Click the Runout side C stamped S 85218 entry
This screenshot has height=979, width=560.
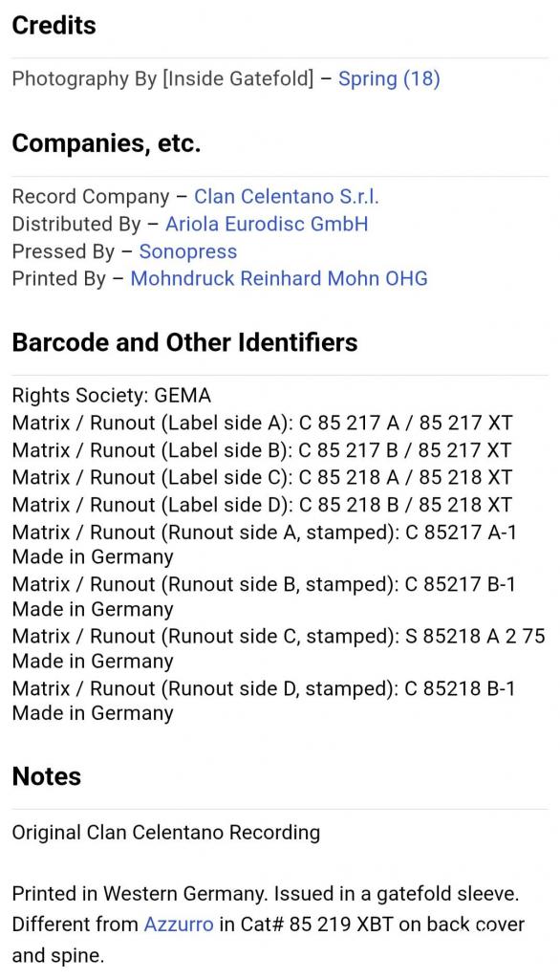[278, 648]
